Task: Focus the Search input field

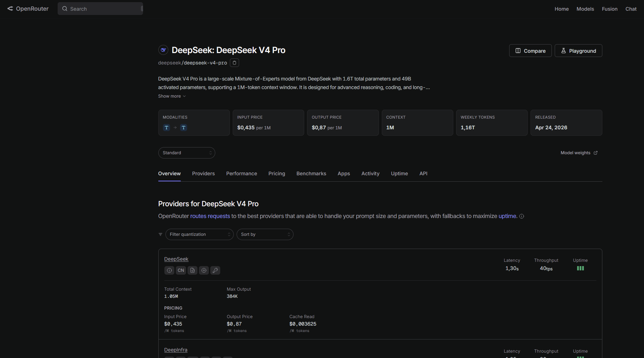Action: tap(100, 9)
